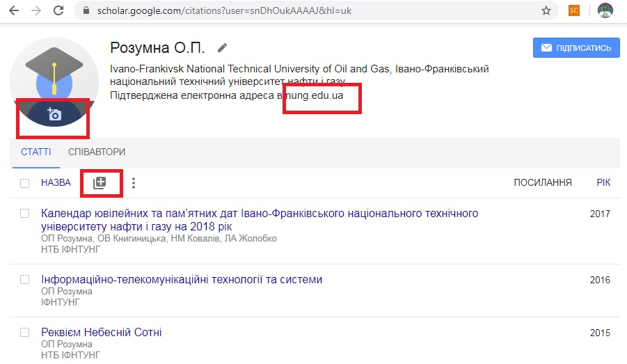Screen dimensions: 627x364
Task: Reload the Google Scholar page
Action: tap(58, 11)
